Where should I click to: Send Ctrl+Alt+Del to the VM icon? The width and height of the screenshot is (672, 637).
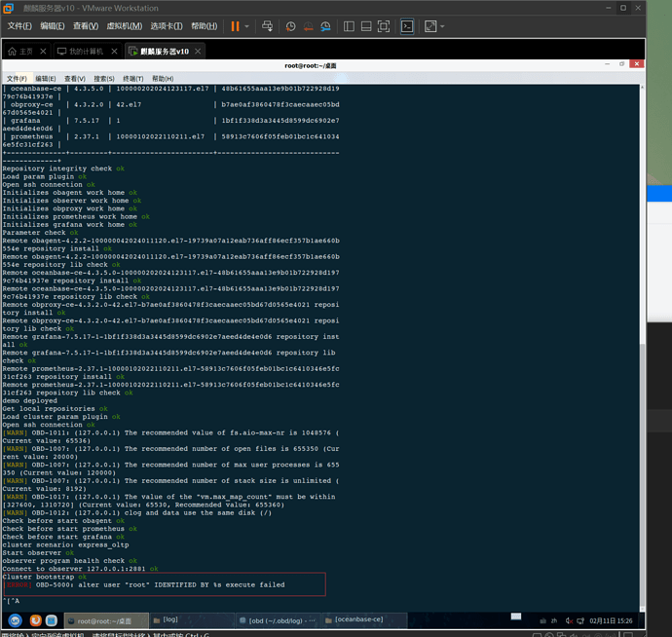[267, 26]
